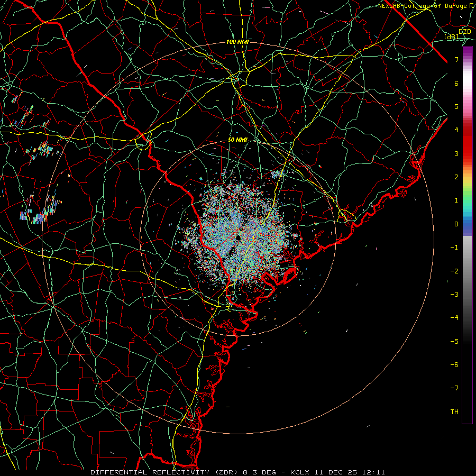Viewport: 476px width, 476px height.
Task: Click the 100 NMI range ring label
Action: [237, 42]
